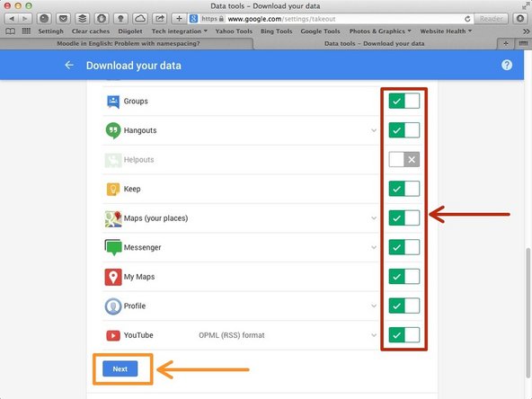Click the Groups service icon
Image resolution: width=532 pixels, height=399 pixels.
[x=113, y=102]
